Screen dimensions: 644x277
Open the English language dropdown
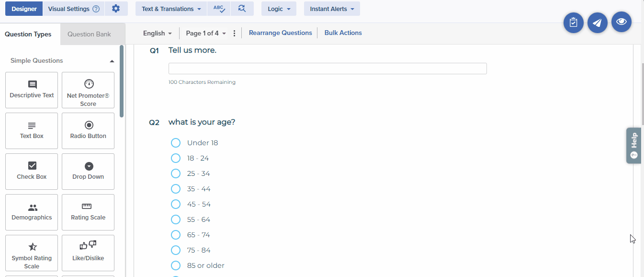(x=157, y=33)
